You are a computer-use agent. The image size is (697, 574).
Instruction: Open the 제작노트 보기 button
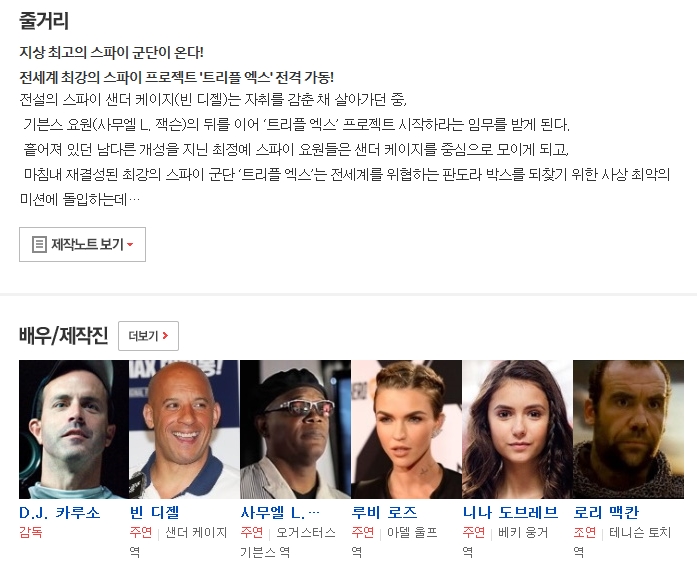coord(82,245)
